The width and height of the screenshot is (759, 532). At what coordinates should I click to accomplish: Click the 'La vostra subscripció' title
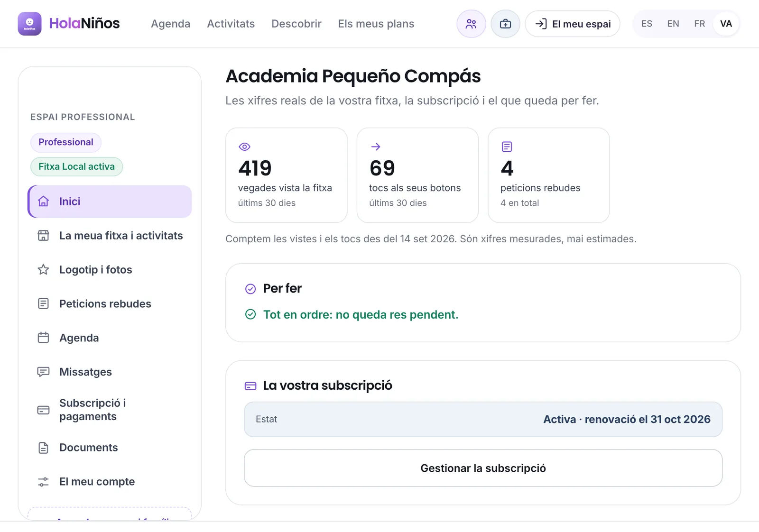tap(328, 385)
